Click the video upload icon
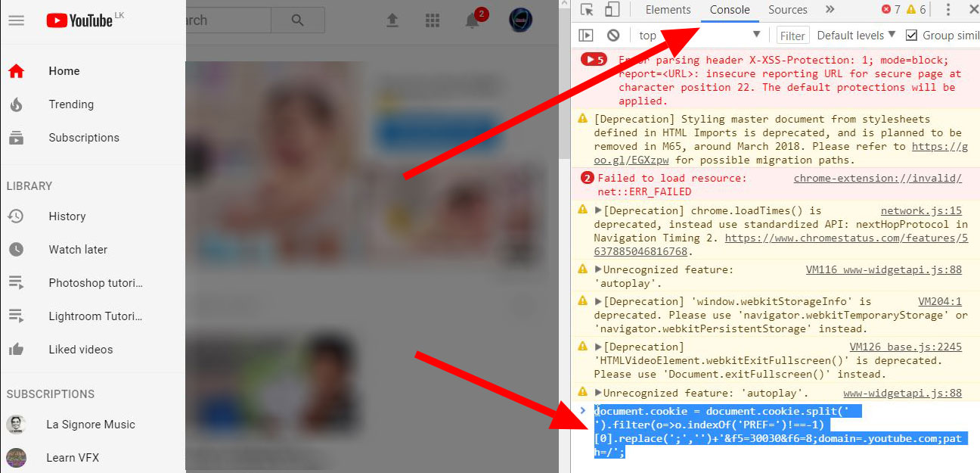Viewport: 980px width, 473px height. tap(392, 20)
